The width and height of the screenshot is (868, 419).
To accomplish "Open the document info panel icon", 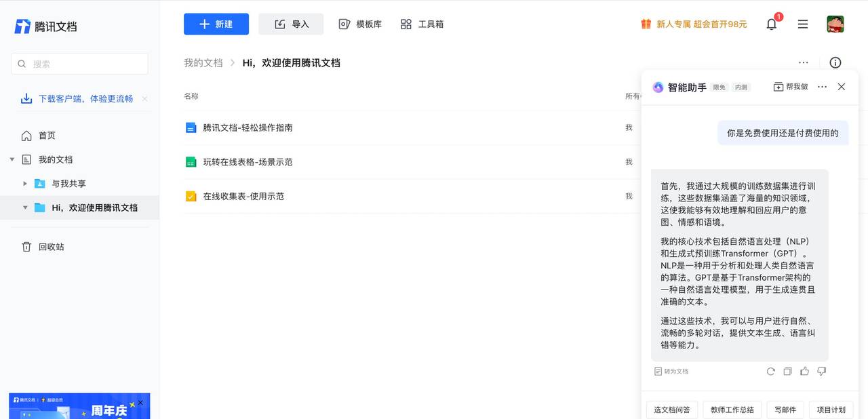I will [x=835, y=62].
